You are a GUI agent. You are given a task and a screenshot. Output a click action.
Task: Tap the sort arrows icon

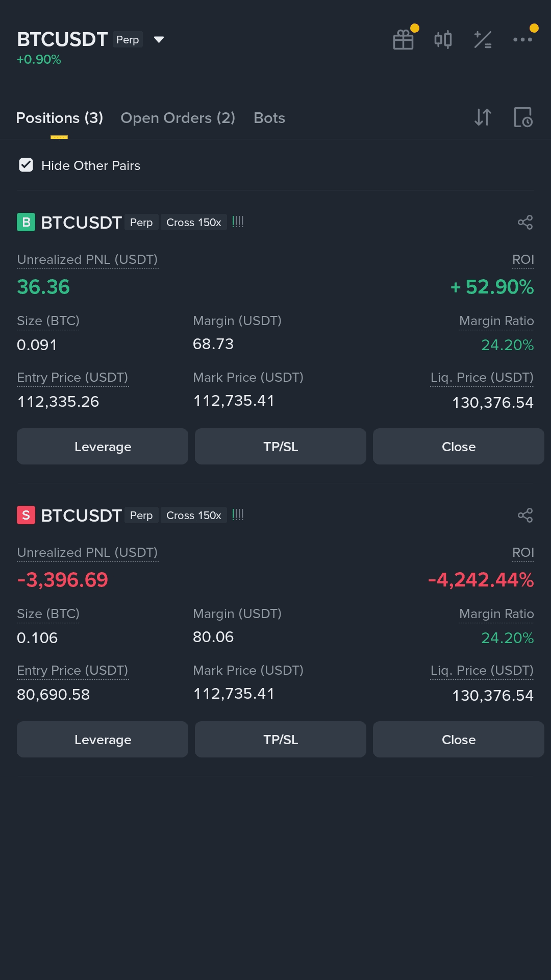tap(483, 117)
